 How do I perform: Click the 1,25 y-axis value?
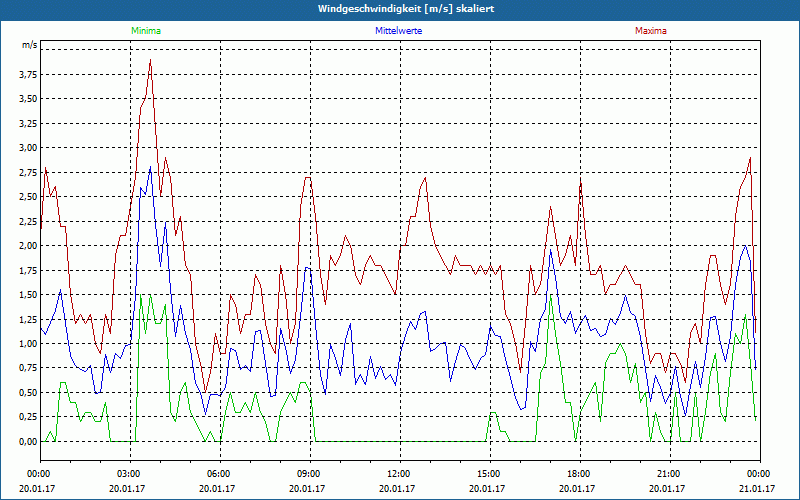coord(28,319)
